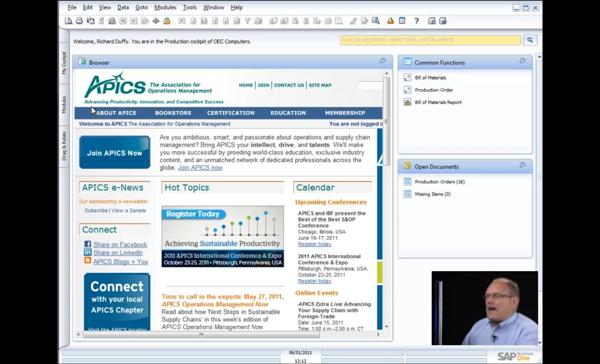Image resolution: width=600 pixels, height=364 pixels.
Task: Click the Export to Excel icon
Action: tap(123, 21)
